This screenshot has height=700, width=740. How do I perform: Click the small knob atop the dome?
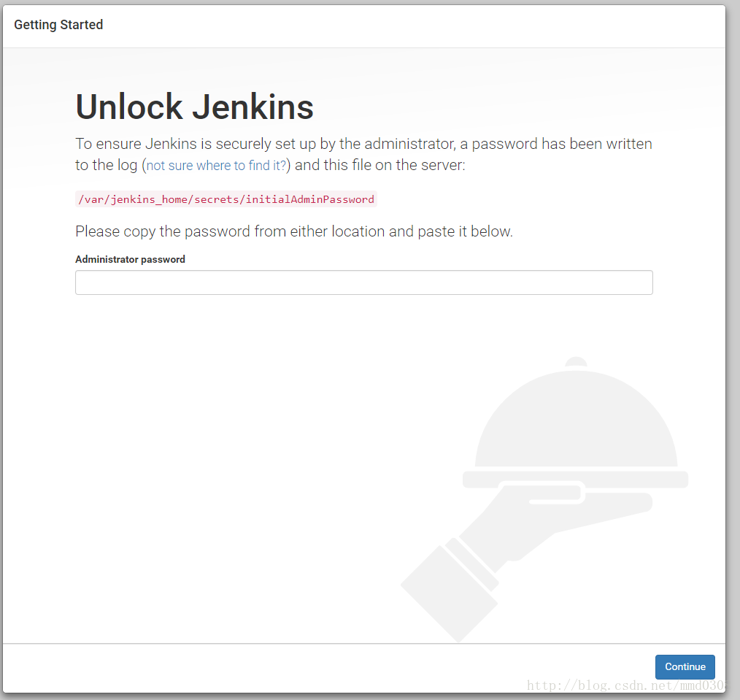pyautogui.click(x=576, y=361)
